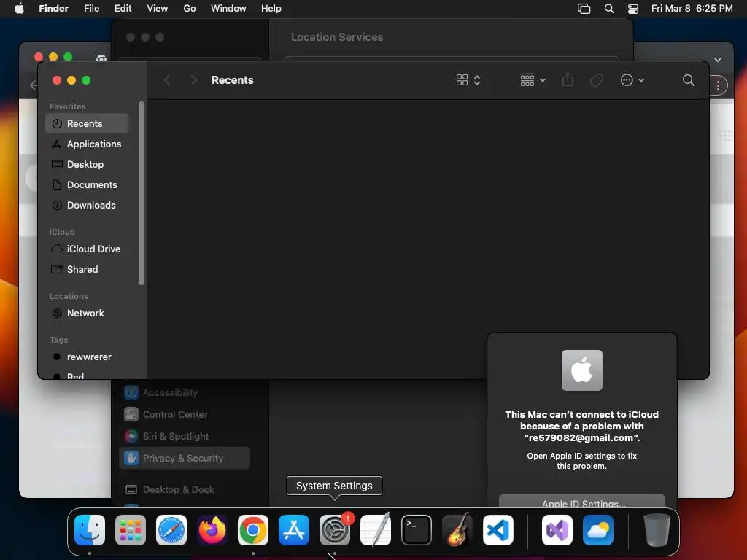
Task: Select Recents in Finder sidebar
Action: pyautogui.click(x=88, y=123)
